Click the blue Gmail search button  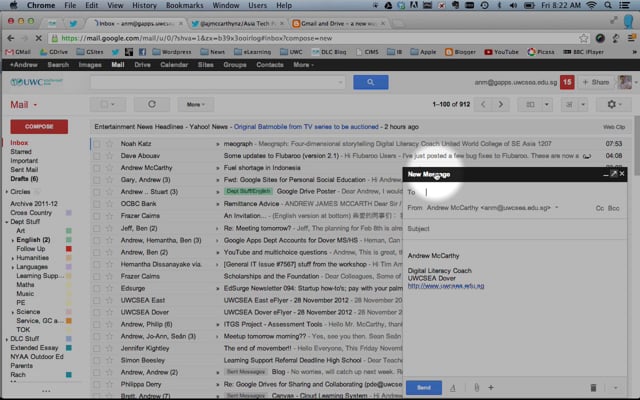(x=371, y=82)
